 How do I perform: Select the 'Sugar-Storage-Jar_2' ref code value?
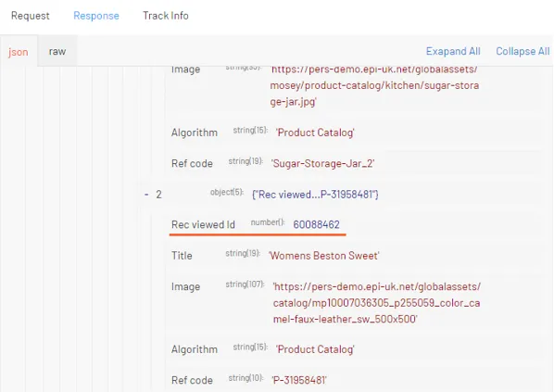pyautogui.click(x=322, y=164)
